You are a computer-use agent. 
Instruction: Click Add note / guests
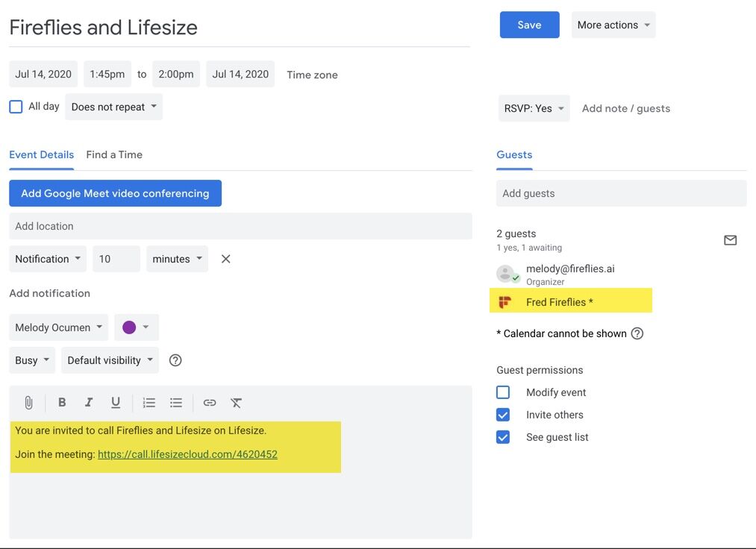[x=626, y=108]
